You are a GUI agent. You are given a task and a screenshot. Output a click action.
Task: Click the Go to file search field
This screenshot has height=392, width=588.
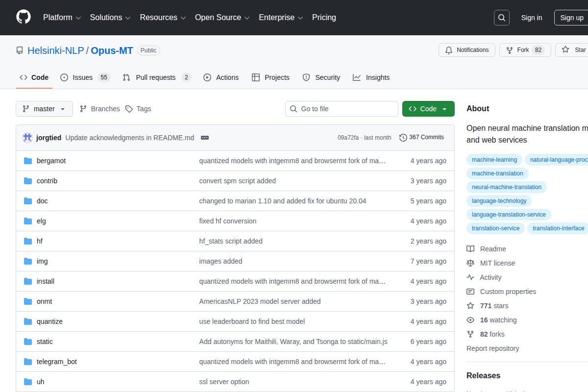tap(342, 109)
